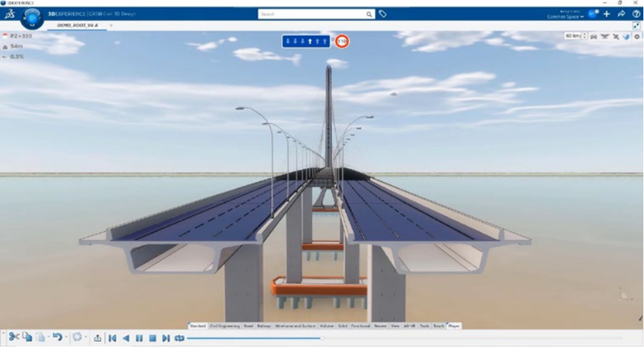Toggle the loop playback button
This screenshot has width=644, height=347.
coord(179,338)
